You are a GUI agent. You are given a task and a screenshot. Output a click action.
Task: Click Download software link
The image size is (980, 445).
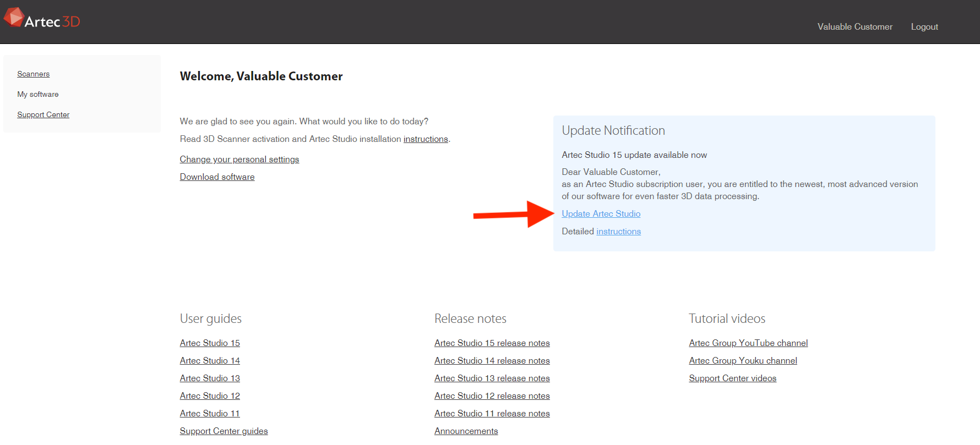pos(217,177)
